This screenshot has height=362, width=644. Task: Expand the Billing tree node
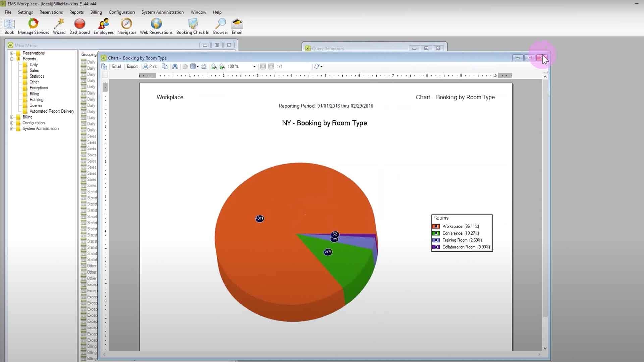[12, 117]
